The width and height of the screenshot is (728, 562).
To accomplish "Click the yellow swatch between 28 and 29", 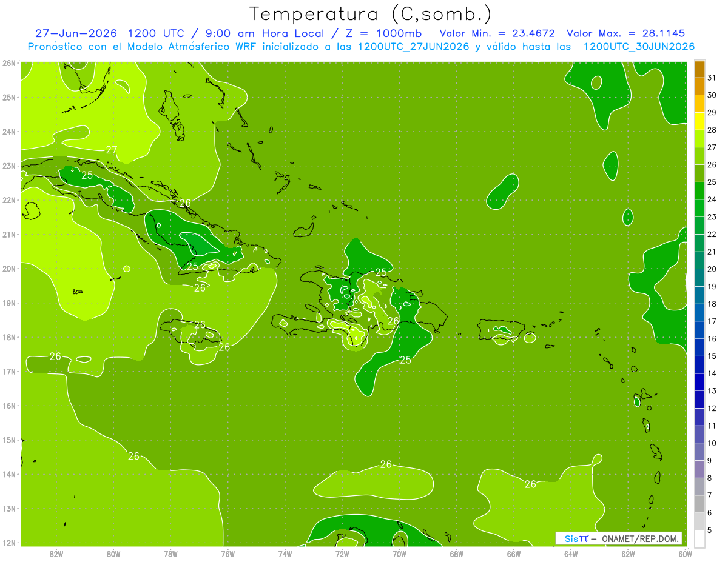I will click(x=699, y=121).
